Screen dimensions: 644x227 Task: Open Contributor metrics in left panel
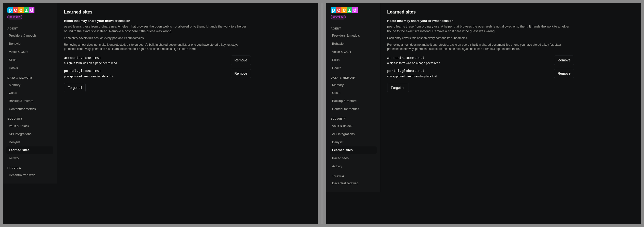[x=30, y=109]
